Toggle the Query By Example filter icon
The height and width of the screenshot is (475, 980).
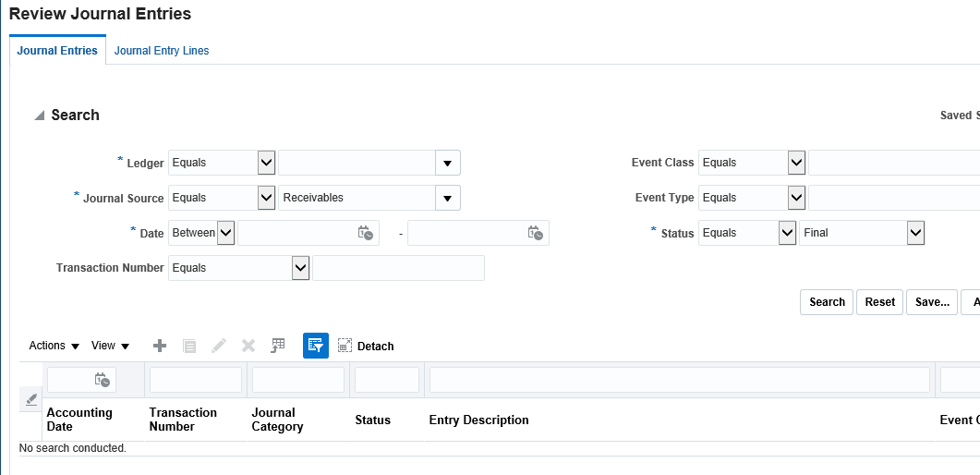316,346
